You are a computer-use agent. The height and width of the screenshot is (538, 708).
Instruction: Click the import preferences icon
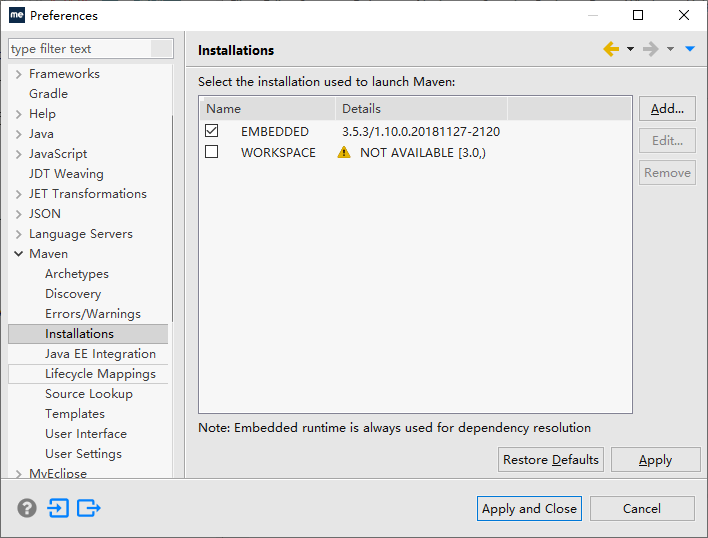tap(58, 508)
